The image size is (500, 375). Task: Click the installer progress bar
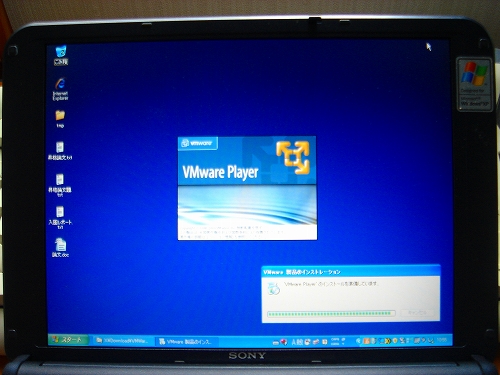point(331,314)
